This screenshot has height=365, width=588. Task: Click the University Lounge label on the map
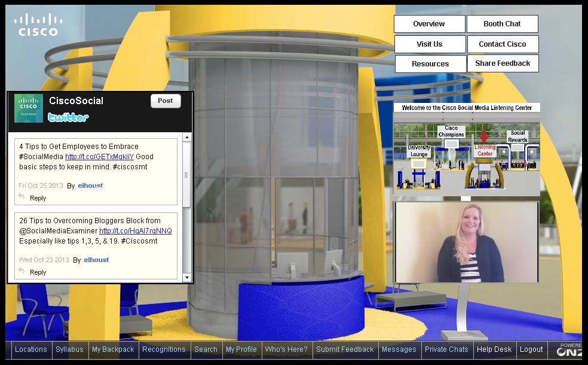pyautogui.click(x=419, y=151)
